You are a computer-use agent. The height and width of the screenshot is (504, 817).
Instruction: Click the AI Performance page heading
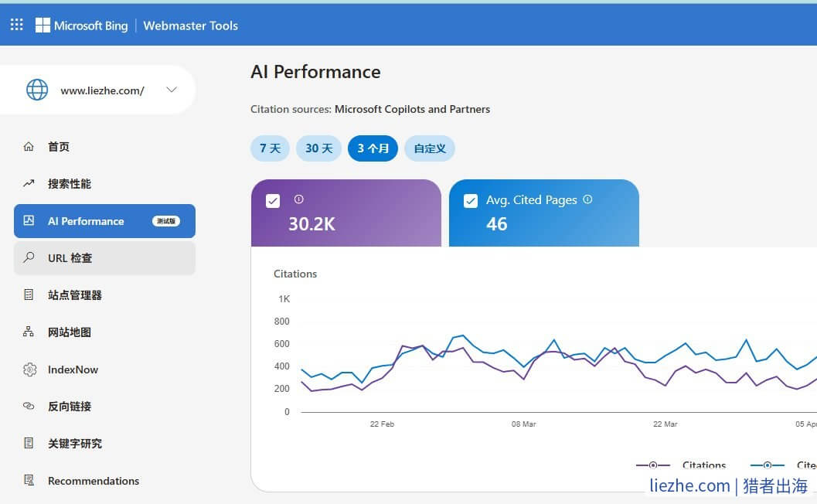point(315,72)
